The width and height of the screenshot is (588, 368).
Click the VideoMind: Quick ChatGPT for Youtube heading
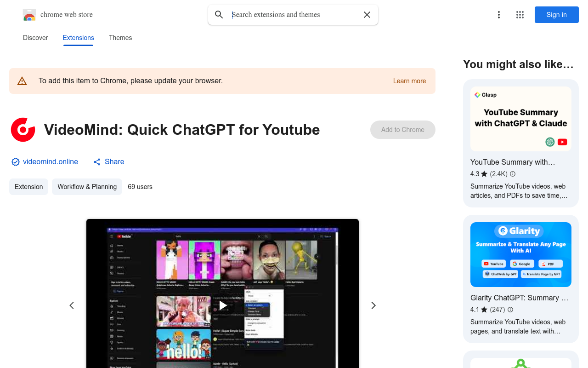(182, 130)
